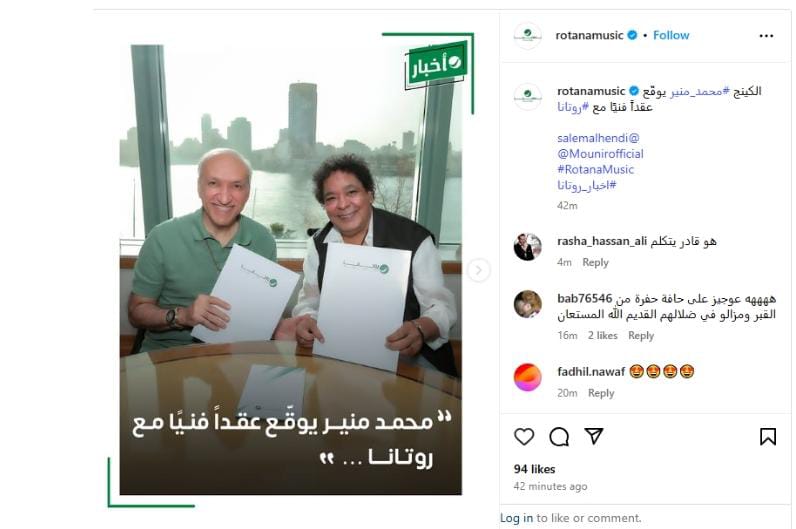Open rotanamusic profile picture in header
The image size is (796, 529).
coord(527,35)
